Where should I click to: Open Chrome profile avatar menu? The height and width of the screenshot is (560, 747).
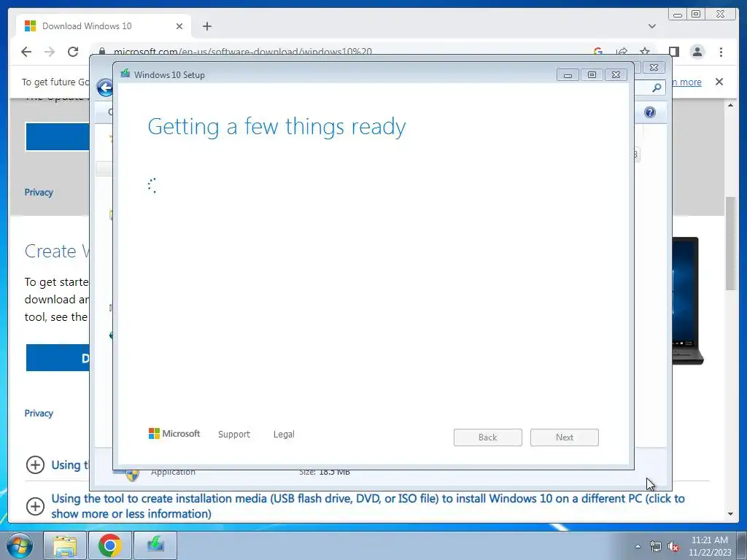[x=697, y=52]
